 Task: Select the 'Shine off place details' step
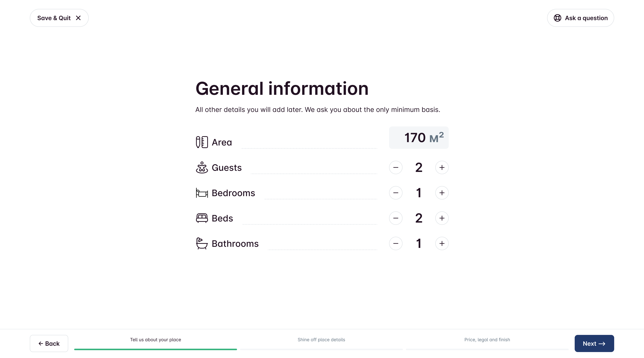pos(321,340)
